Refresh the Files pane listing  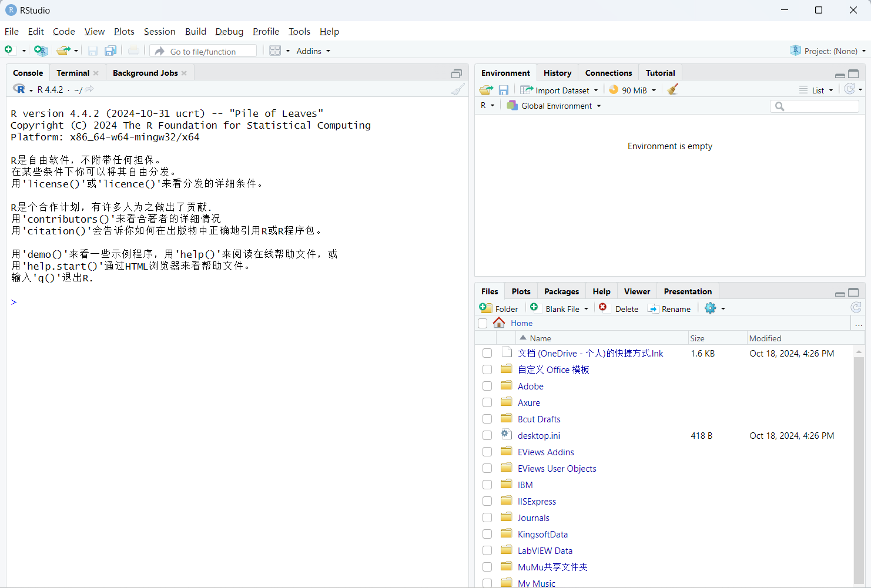point(856,307)
